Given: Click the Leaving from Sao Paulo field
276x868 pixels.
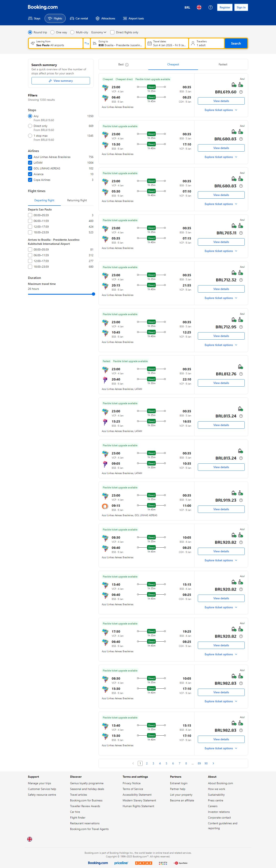Looking at the screenshot, I should pyautogui.click(x=56, y=44).
